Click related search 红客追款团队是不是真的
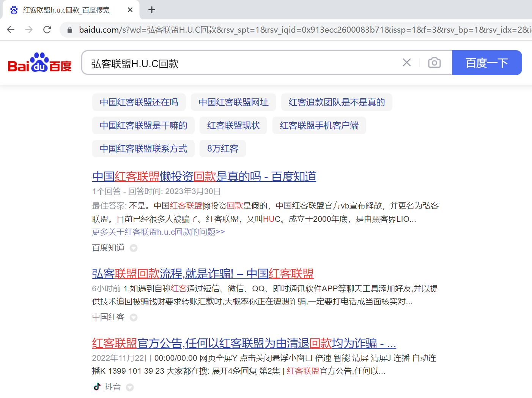The height and width of the screenshot is (398, 532). tap(337, 102)
